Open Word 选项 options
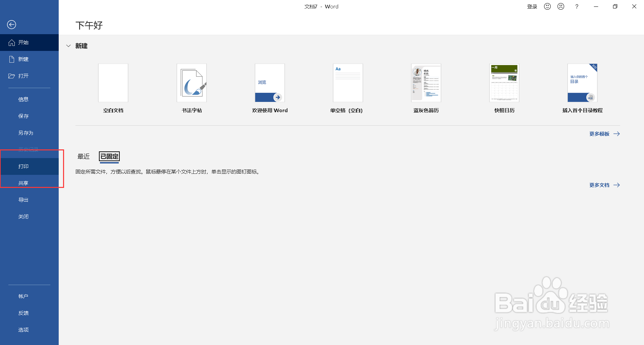Viewport: 644px width, 345px height. pyautogui.click(x=29, y=330)
